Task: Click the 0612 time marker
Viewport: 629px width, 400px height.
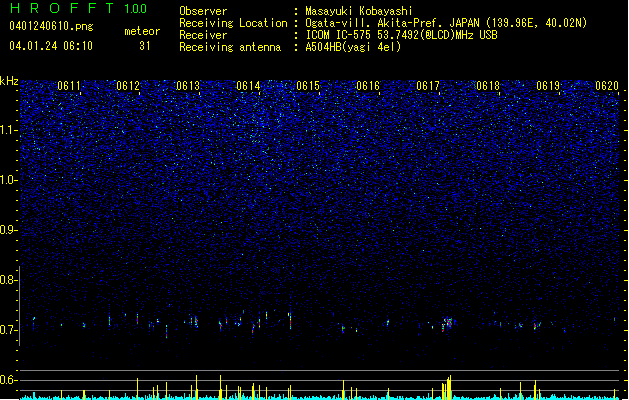Action: pos(128,86)
